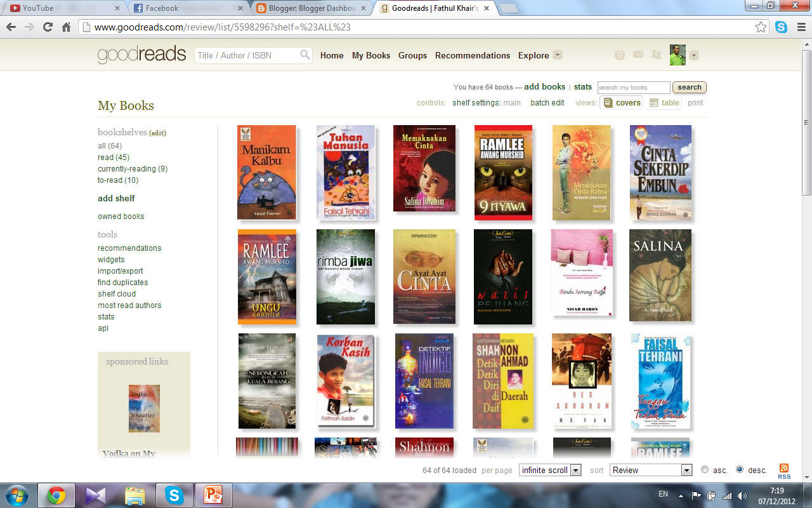Screen dimensions: 812x508
Task: Open Windows Explorer folder in taskbar
Action: [x=135, y=495]
